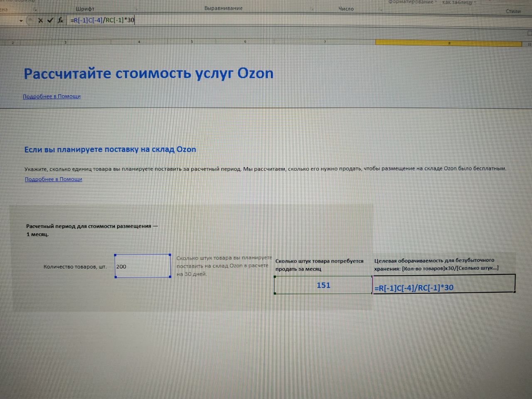Viewport: 532px width, 399px height.
Task: Click the 'Количество товаров, шт.' label
Action: (x=75, y=267)
